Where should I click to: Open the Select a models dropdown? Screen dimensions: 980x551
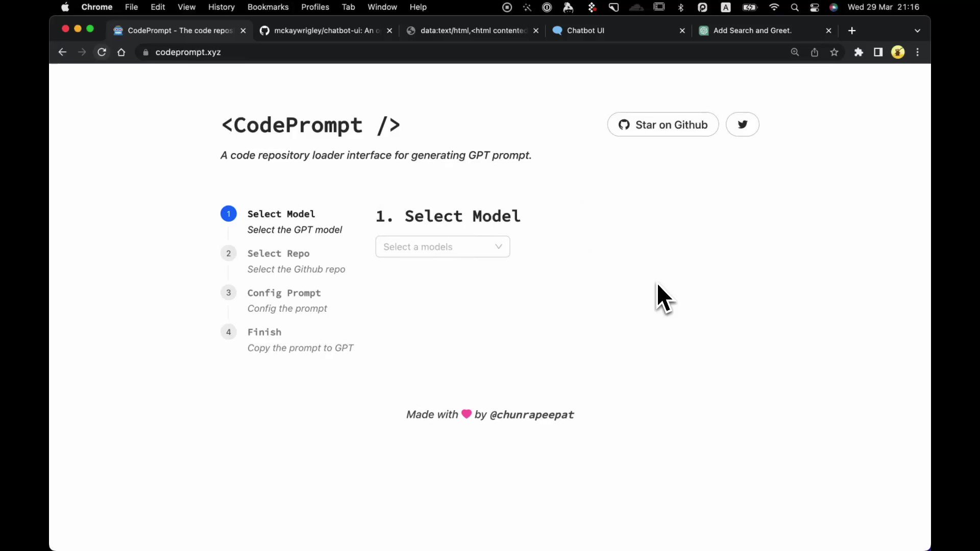coord(442,246)
